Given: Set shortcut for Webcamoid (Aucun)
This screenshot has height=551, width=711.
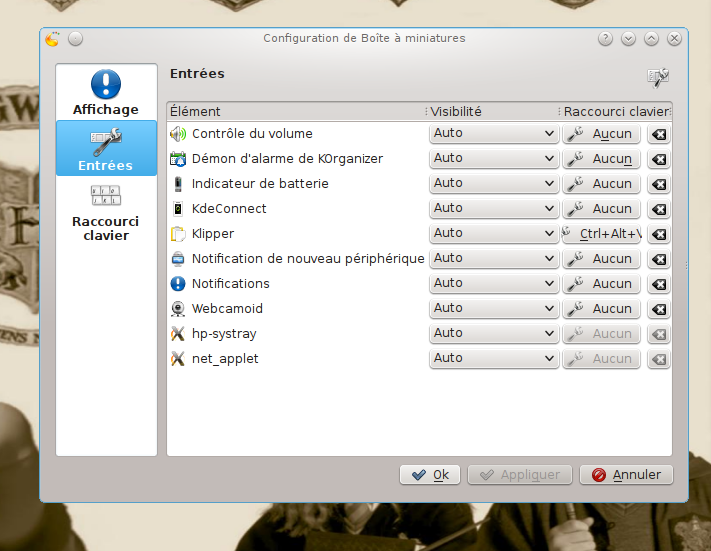Looking at the screenshot, I should point(601,309).
